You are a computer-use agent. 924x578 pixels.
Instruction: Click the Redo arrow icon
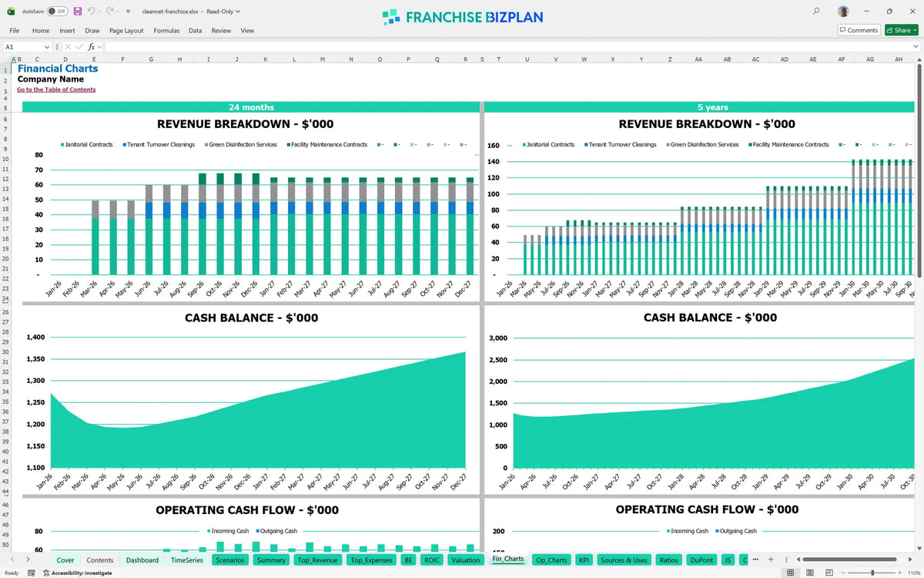tap(109, 12)
